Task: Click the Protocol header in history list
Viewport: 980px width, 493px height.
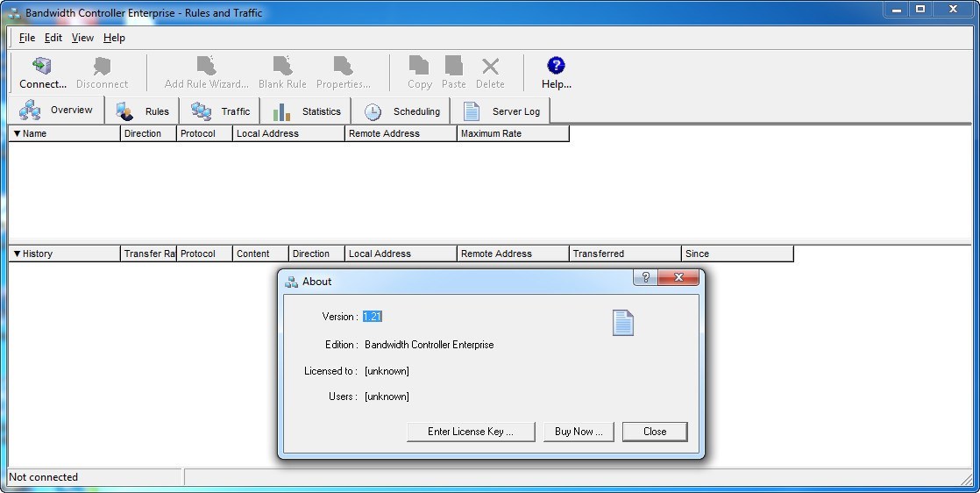Action: click(x=204, y=254)
